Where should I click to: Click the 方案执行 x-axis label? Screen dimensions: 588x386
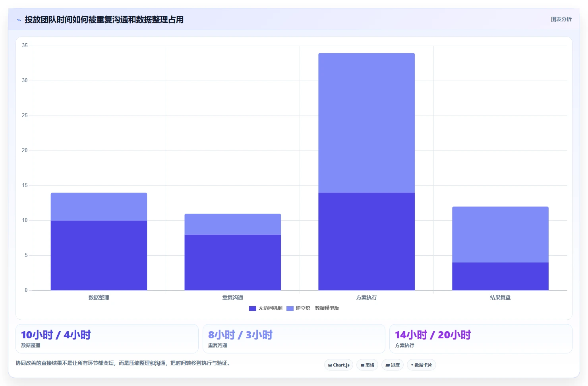coord(367,297)
